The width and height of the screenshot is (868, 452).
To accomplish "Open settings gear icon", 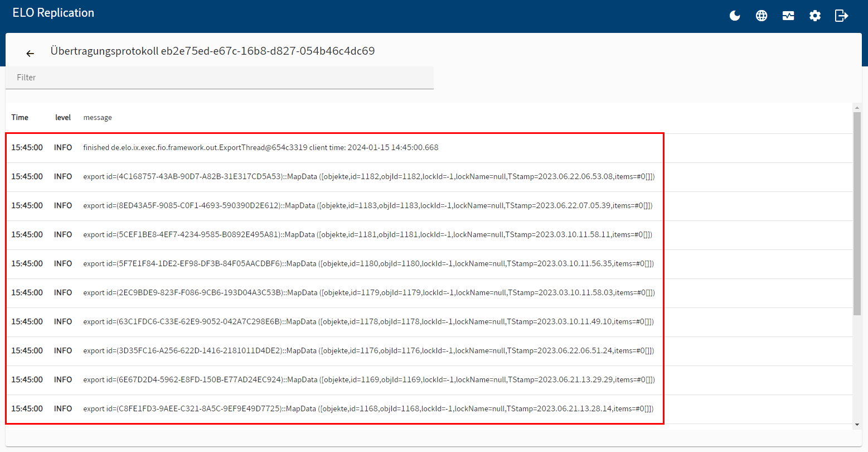I will point(815,16).
